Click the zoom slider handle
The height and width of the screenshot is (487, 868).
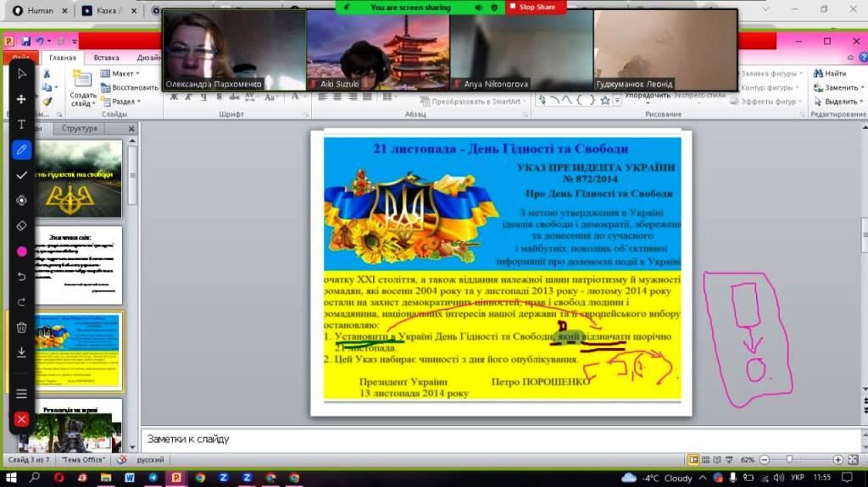[x=789, y=459]
